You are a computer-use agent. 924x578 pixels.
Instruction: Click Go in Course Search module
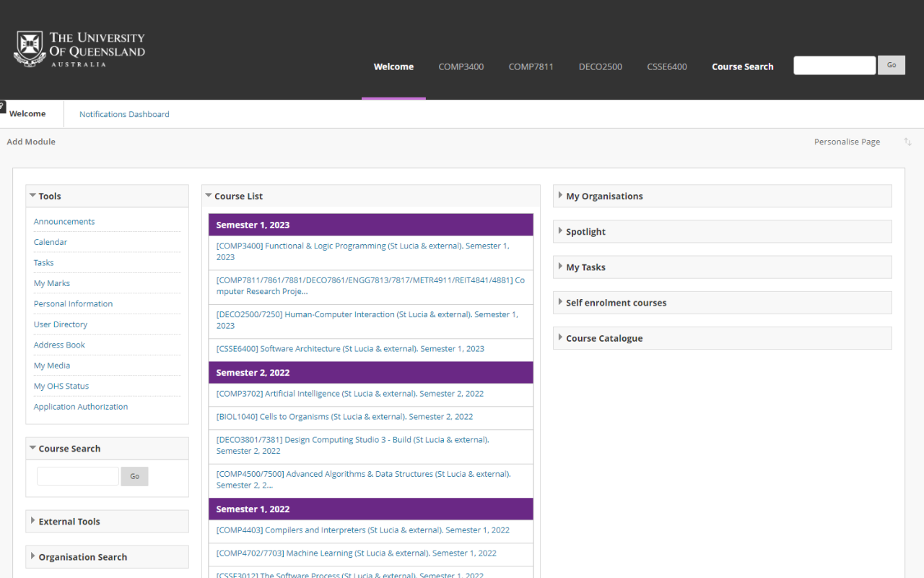[134, 476]
